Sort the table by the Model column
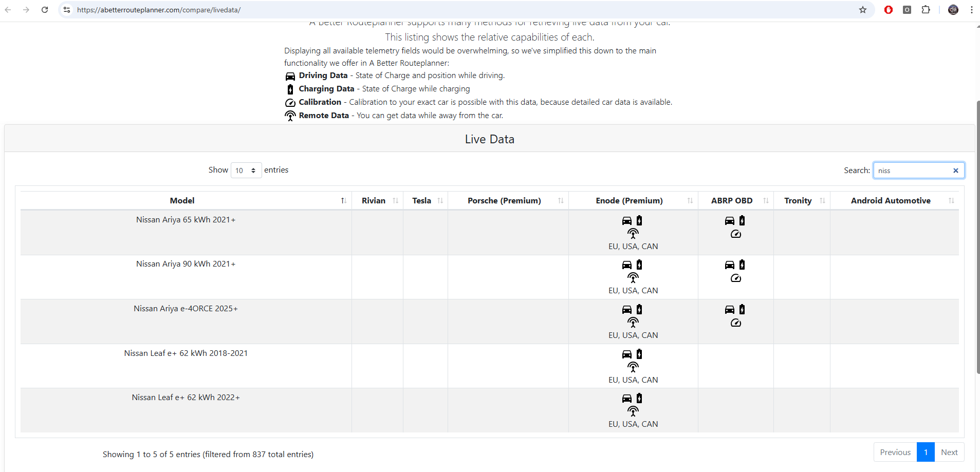The height and width of the screenshot is (472, 980). tap(182, 201)
